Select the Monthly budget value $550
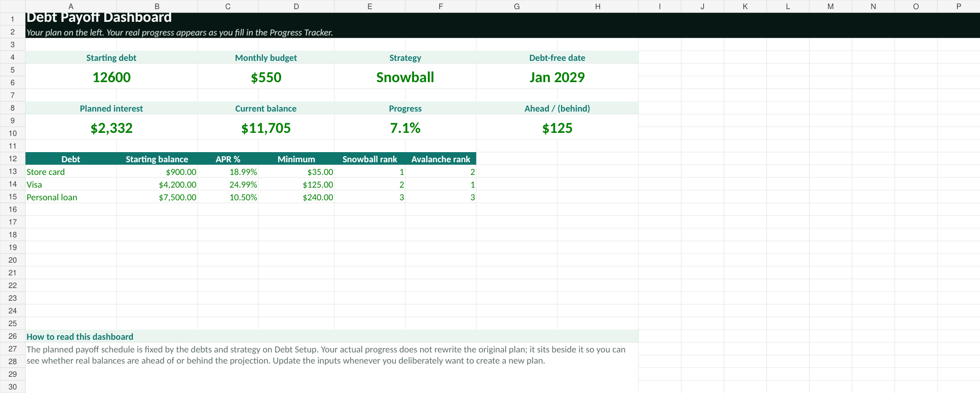The width and height of the screenshot is (980, 393). [266, 77]
